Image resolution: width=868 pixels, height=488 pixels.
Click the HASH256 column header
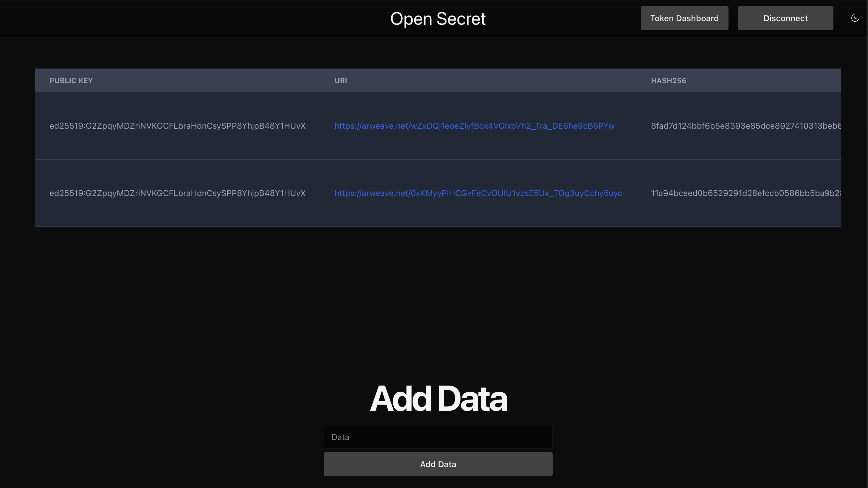click(668, 81)
